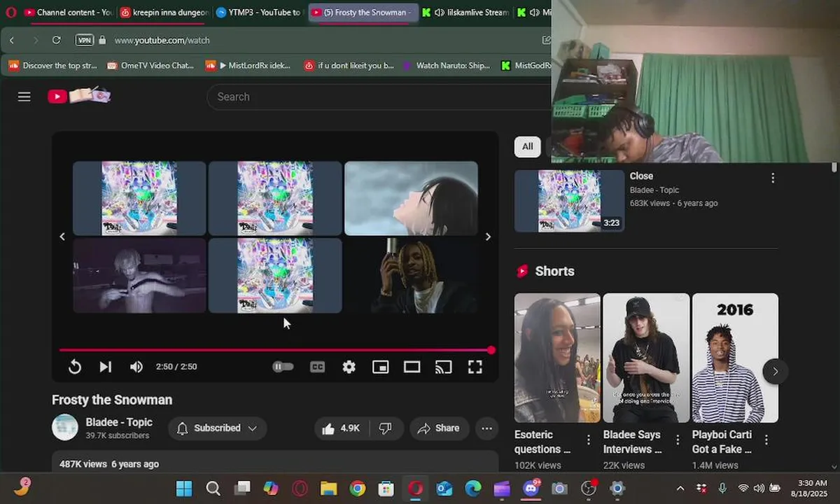Viewport: 840px width, 504px height.
Task: Enter full screen mode in player
Action: (475, 367)
